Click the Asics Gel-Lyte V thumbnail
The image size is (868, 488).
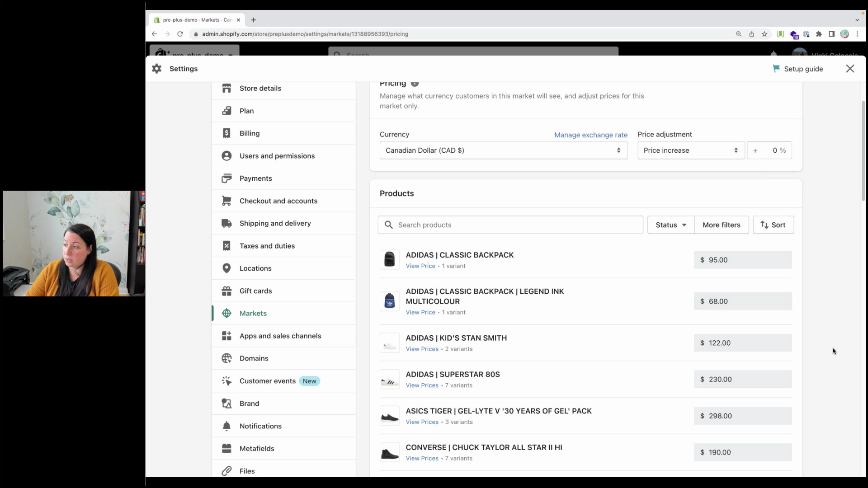coord(390,416)
